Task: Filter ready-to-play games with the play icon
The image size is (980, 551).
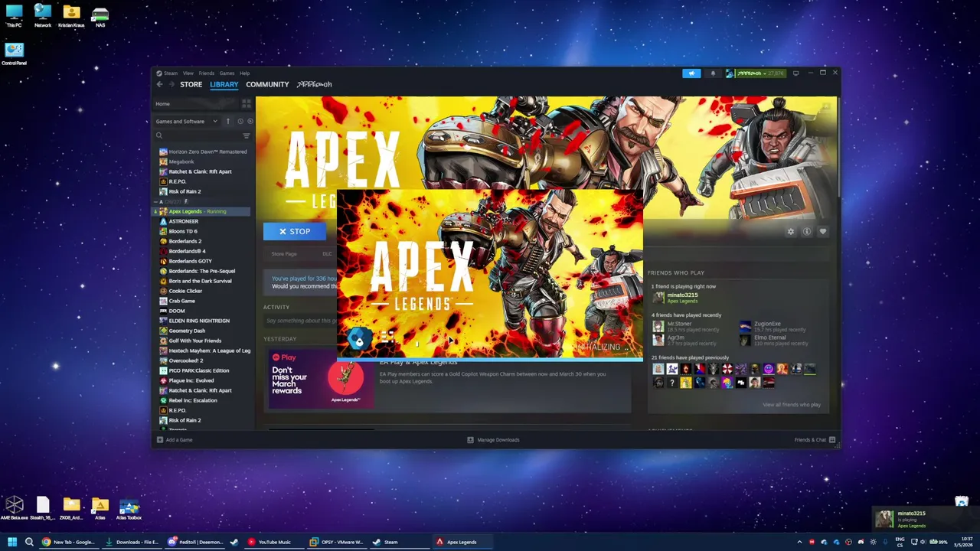Action: point(250,121)
